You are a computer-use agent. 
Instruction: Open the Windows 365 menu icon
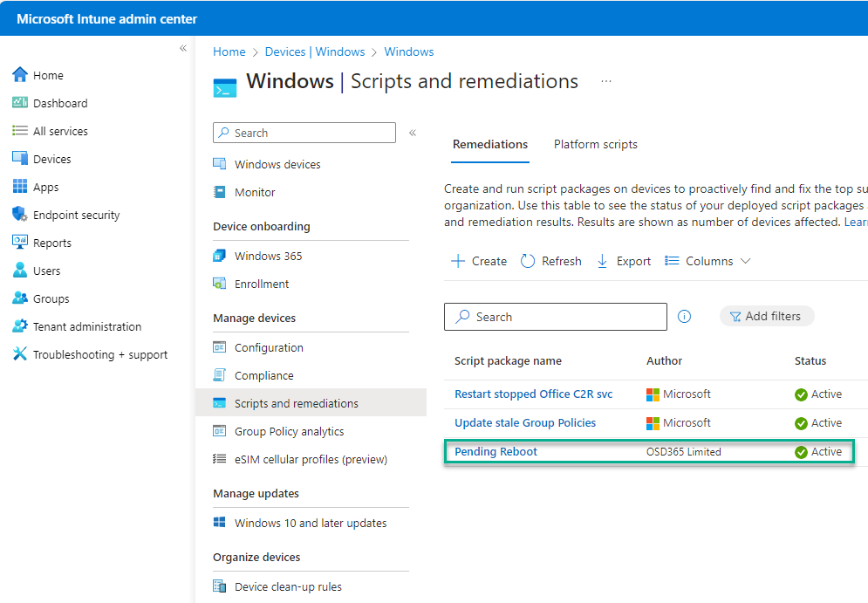220,256
